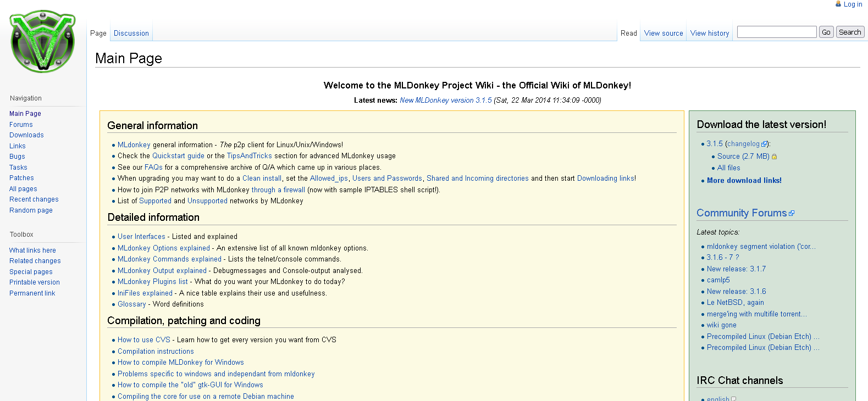The width and height of the screenshot is (868, 401).
Task: Switch to the Discussion tab
Action: (131, 34)
